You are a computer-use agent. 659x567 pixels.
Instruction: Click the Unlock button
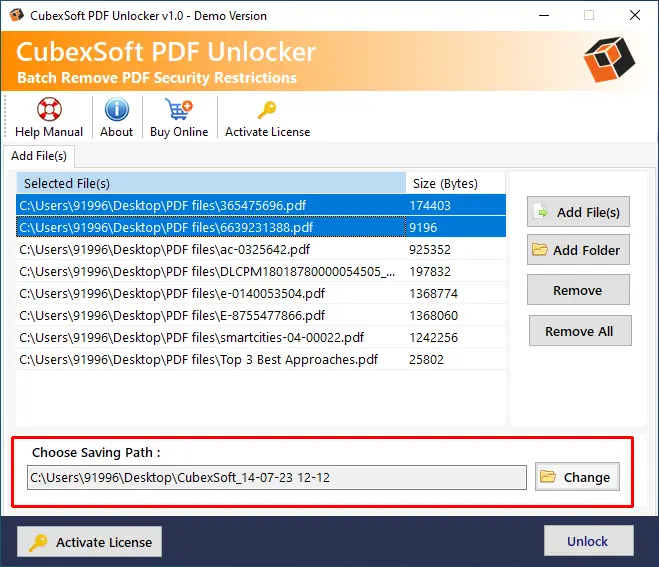point(588,541)
